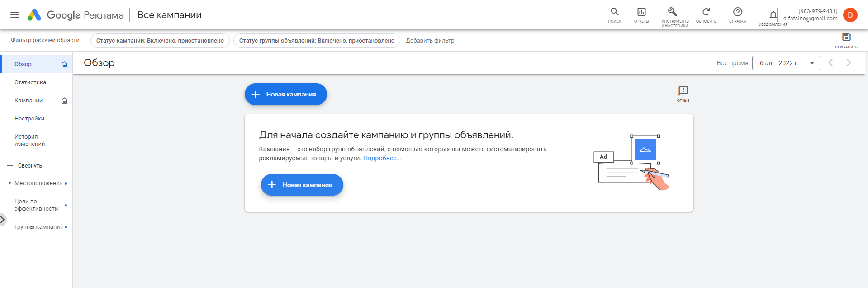Select Статистика in the sidebar
The height and width of the screenshot is (288, 868).
pos(30,82)
